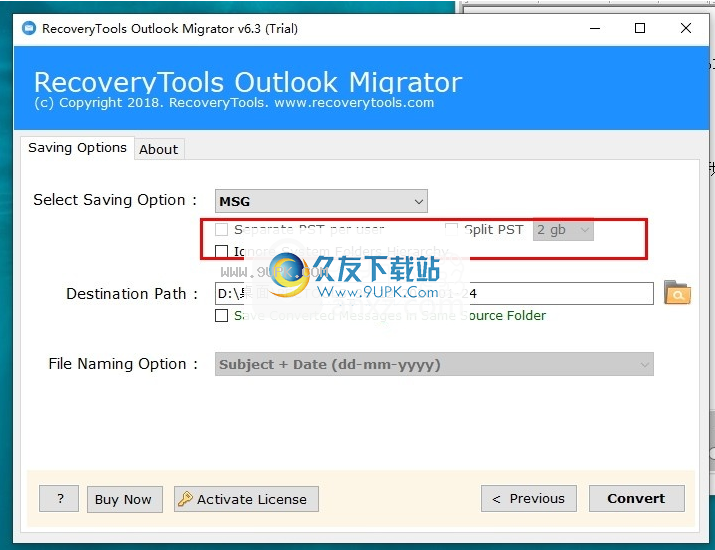Start conversion with the Convert button
Screen dimensions: 715x550
[x=637, y=498]
